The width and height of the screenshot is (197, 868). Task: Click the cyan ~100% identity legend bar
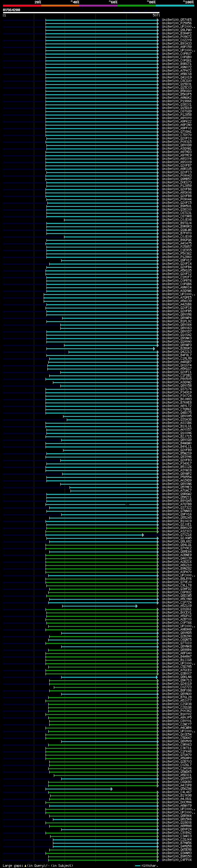click(x=175, y=6)
